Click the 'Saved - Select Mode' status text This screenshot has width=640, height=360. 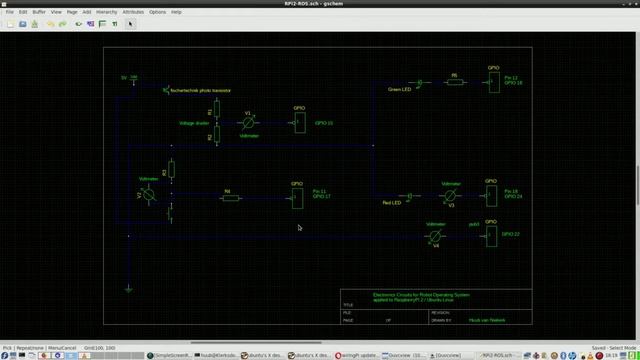pyautogui.click(x=614, y=348)
